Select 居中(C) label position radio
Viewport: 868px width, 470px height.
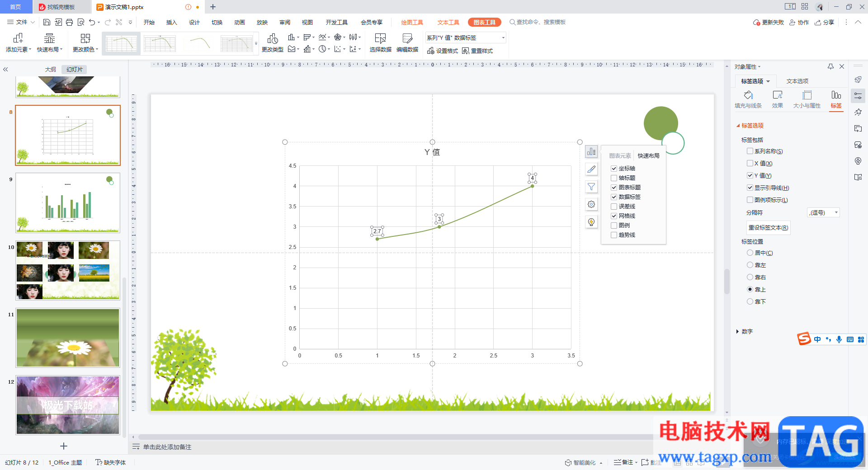click(x=750, y=253)
